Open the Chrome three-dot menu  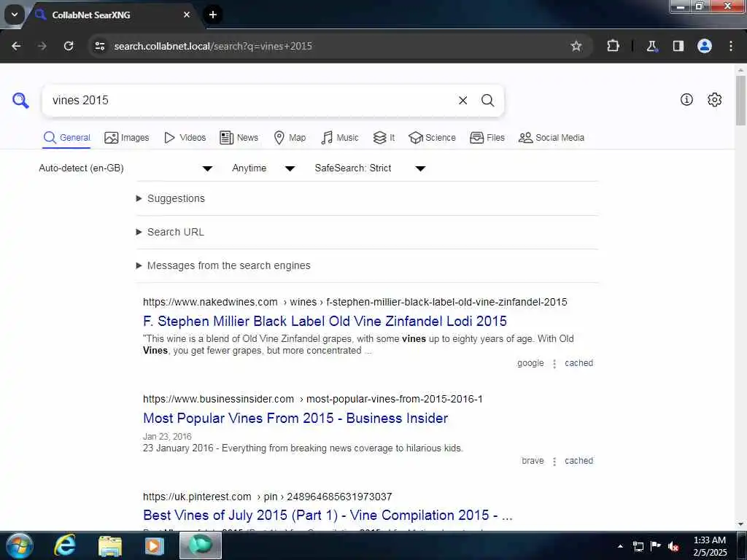[x=731, y=46]
